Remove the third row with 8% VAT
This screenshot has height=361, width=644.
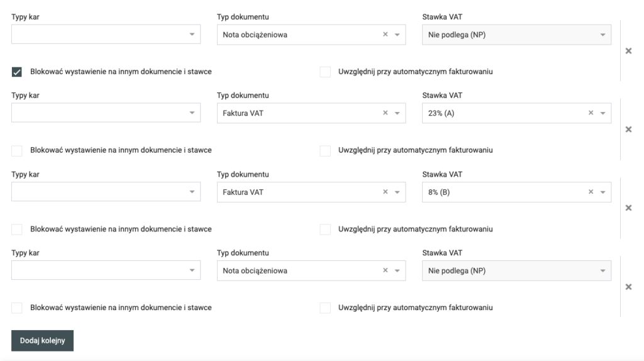coord(628,208)
